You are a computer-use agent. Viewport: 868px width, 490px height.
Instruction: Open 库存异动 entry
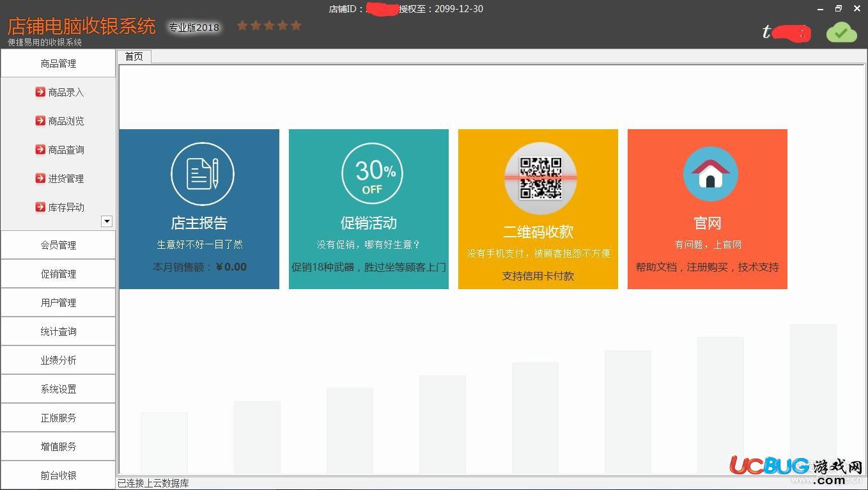click(x=66, y=207)
